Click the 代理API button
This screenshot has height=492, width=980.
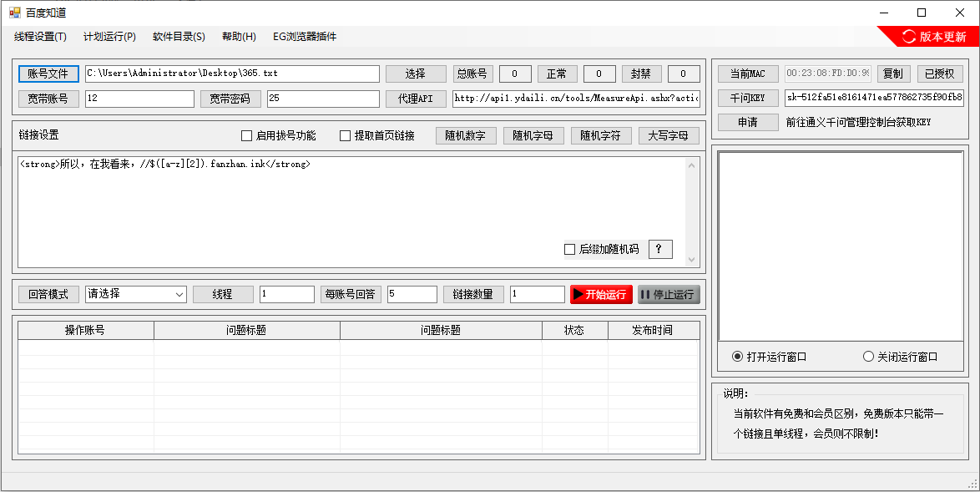click(416, 99)
